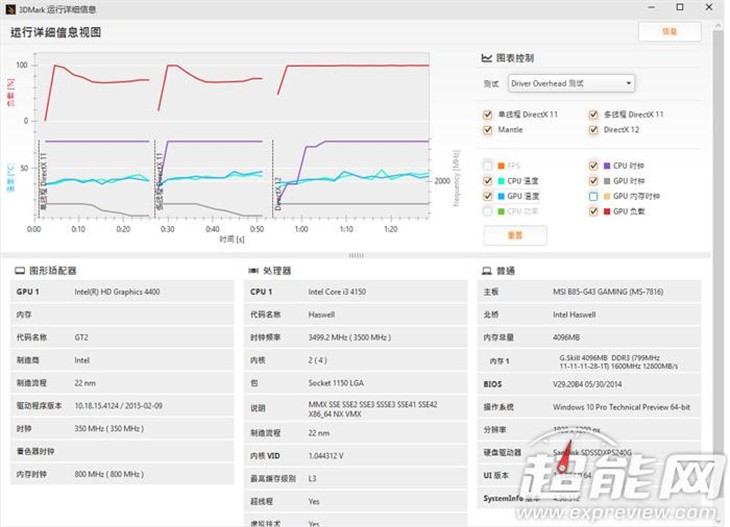Click the Intel(R) HD Graphics 4400 value

[x=117, y=292]
